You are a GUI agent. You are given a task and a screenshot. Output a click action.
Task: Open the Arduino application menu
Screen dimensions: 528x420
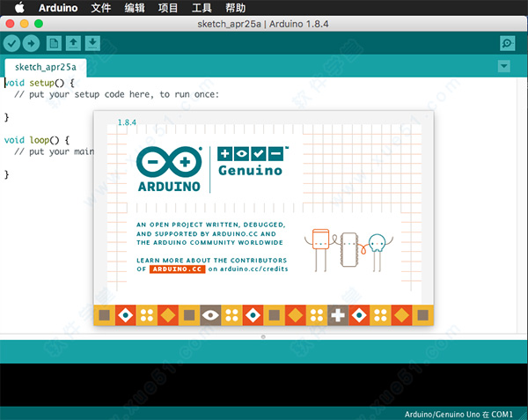pos(58,8)
